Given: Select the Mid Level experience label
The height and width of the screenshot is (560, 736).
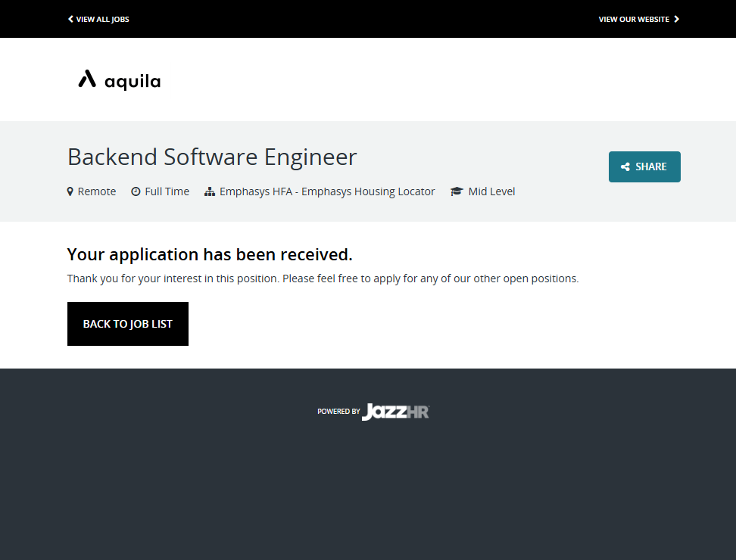Looking at the screenshot, I should click(x=491, y=192).
